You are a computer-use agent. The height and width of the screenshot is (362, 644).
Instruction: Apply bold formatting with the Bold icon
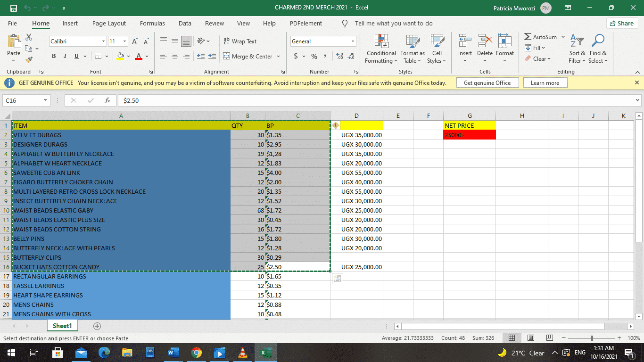tap(53, 56)
